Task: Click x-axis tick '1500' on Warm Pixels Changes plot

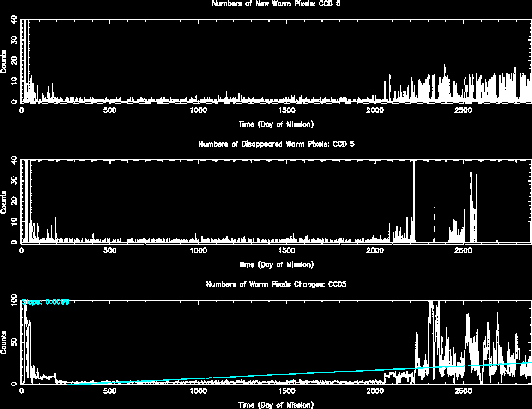Action: [x=287, y=391]
